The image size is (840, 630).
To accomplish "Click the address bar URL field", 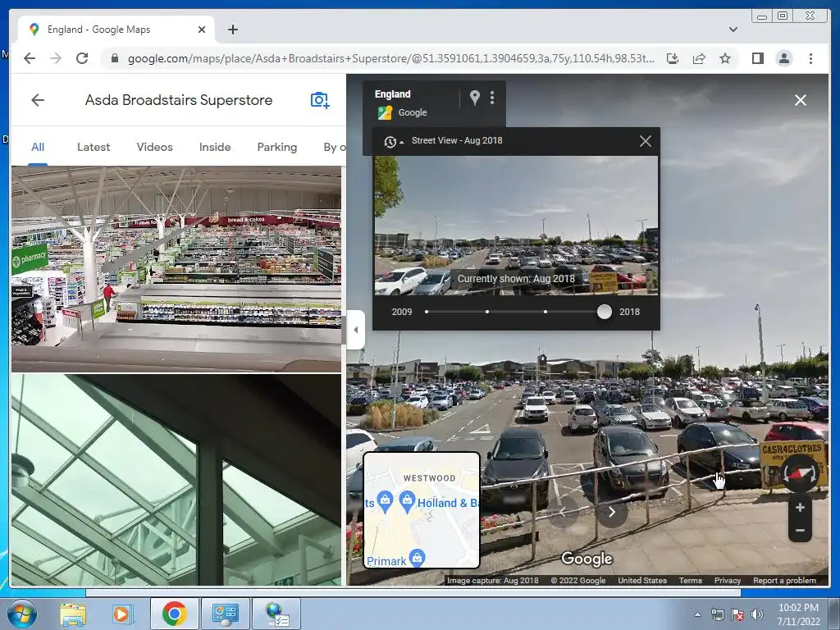I will 390,58.
